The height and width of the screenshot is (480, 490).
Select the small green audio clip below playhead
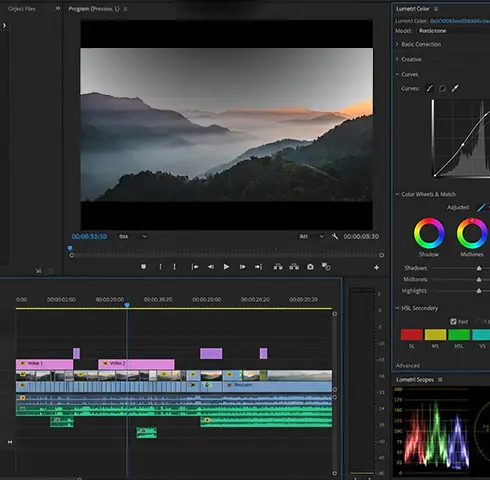coord(146,433)
